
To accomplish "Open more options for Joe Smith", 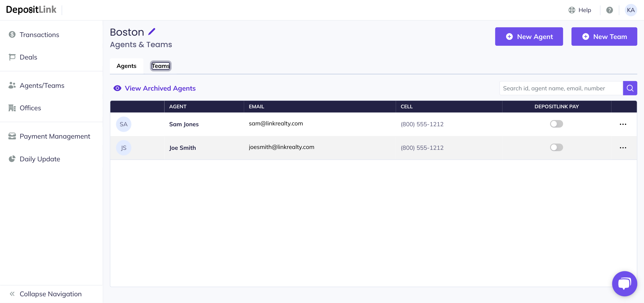I will pos(623,148).
